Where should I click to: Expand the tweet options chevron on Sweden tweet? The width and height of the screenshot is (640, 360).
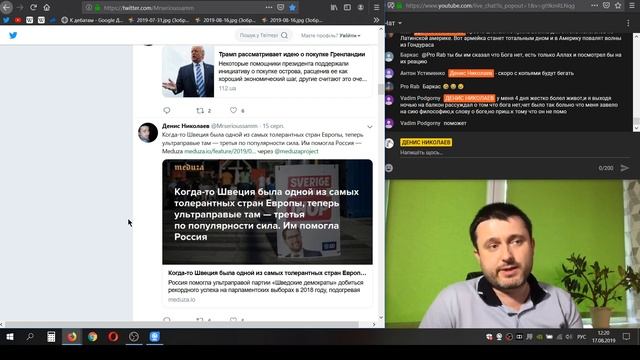370,127
